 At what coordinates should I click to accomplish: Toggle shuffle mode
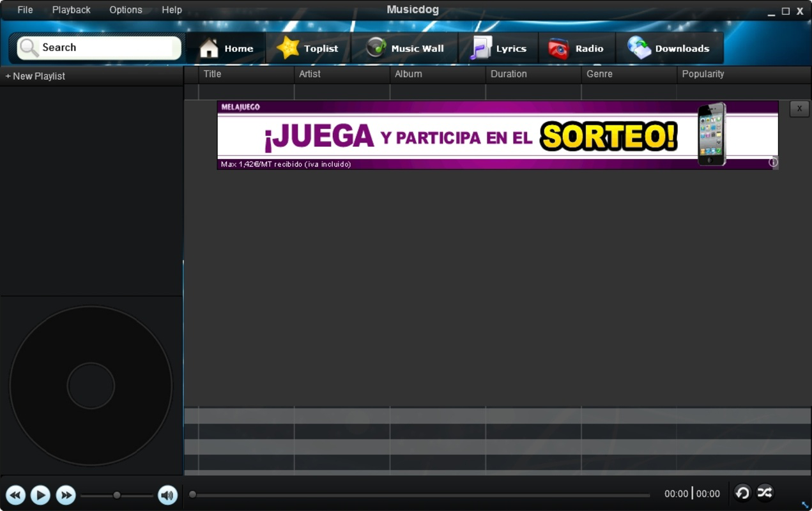765,492
